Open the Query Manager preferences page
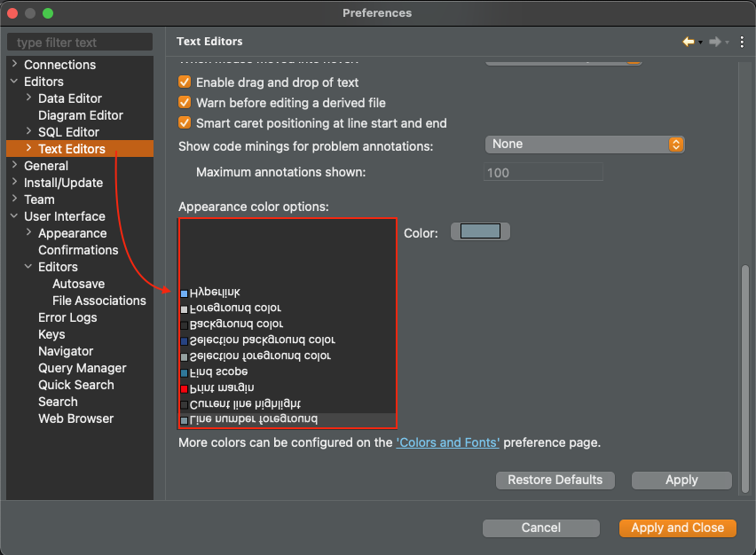756x555 pixels. [x=81, y=367]
